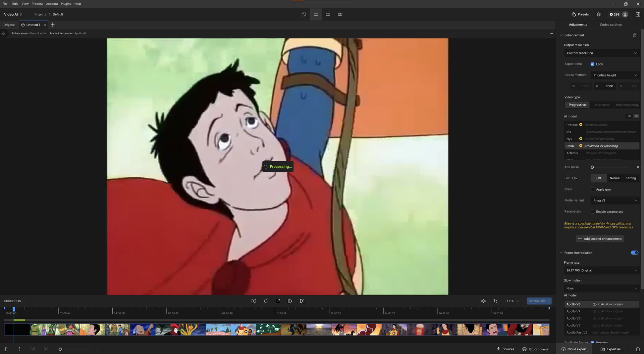
Task: Switch to the Adjustments tab
Action: (578, 25)
